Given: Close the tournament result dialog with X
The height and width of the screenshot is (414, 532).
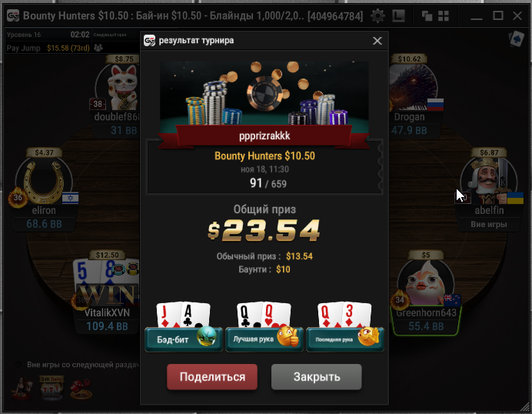Looking at the screenshot, I should [x=377, y=41].
